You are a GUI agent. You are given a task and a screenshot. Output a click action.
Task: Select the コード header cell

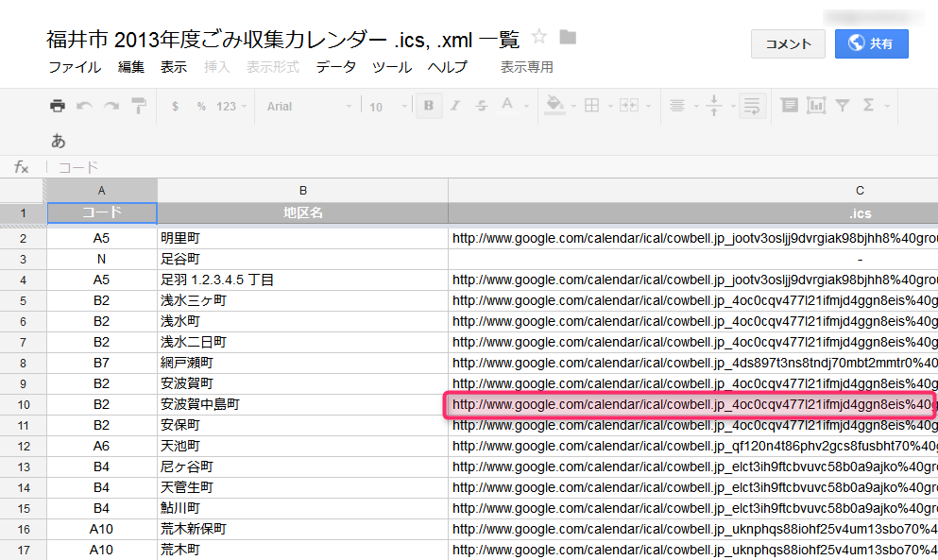(102, 213)
